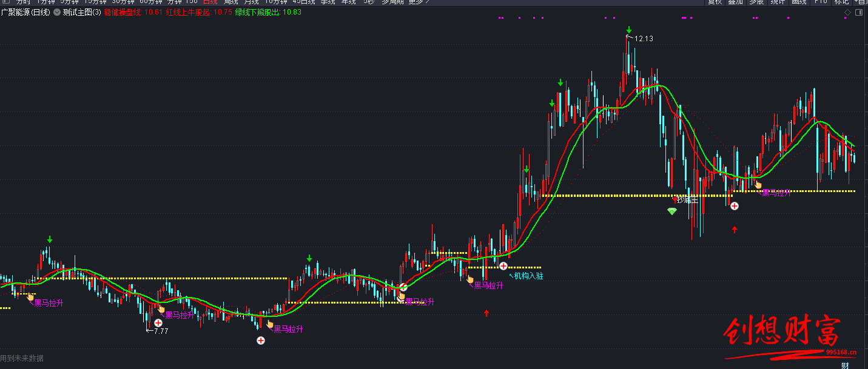The image size is (868, 369).
Task: Click the diamond icon at chart top-right
Action: (847, 12)
